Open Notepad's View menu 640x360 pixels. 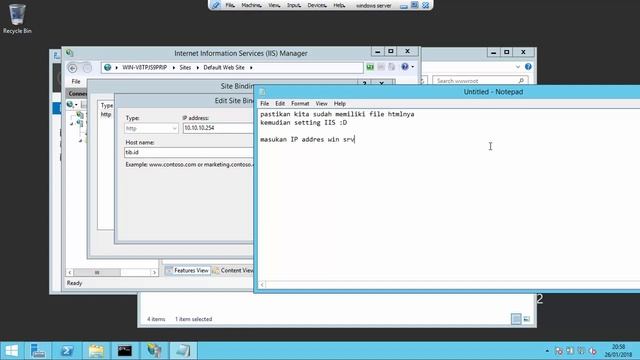(321, 104)
